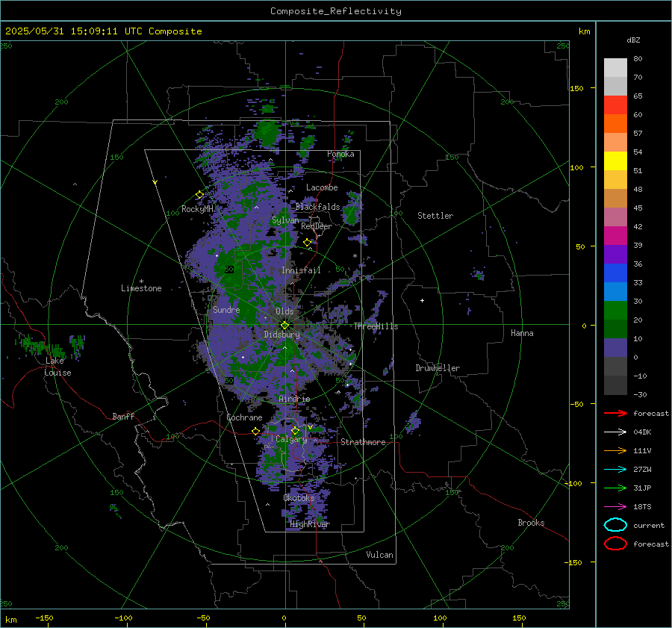Click the Sylvan label
Viewport: 672px width, 628px height.
(285, 220)
